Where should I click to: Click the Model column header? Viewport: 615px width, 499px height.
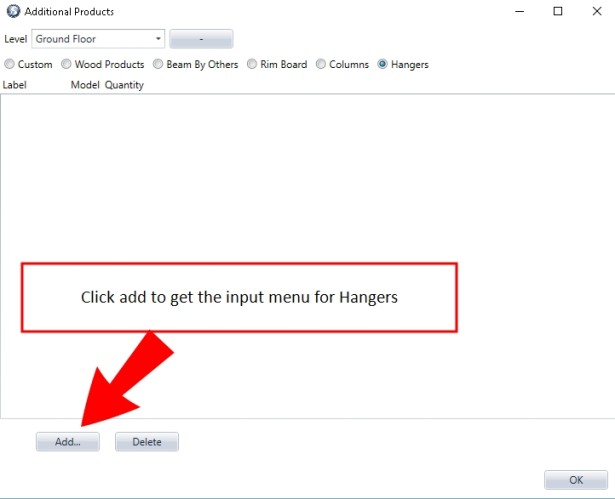(x=85, y=85)
